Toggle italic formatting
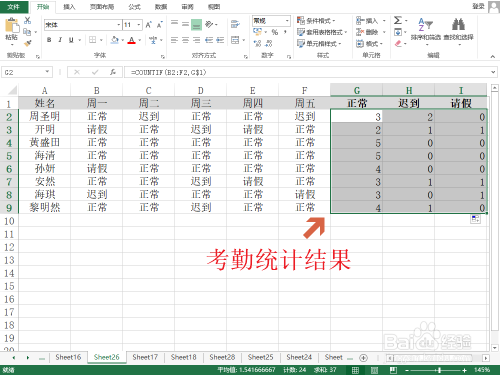Screen dimensions: 500x375 60,40
